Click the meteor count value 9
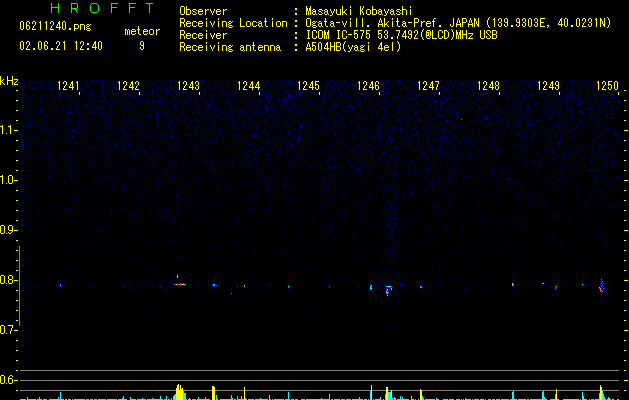 tap(142, 46)
